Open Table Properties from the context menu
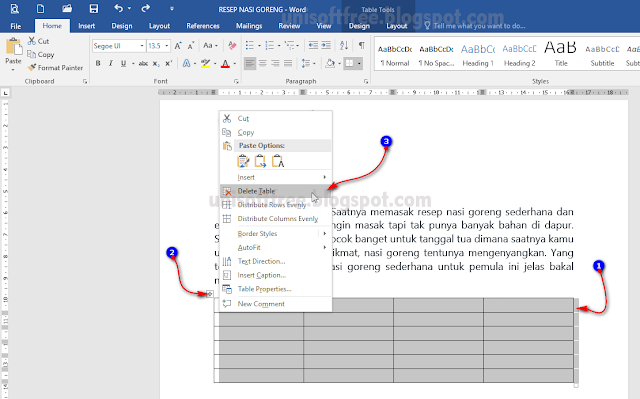Image resolution: width=640 pixels, height=399 pixels. (x=276, y=289)
